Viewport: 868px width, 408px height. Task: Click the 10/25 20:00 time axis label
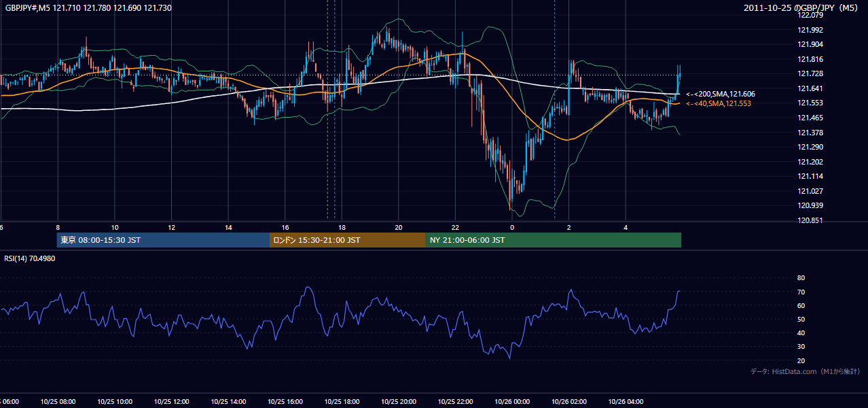[399, 402]
